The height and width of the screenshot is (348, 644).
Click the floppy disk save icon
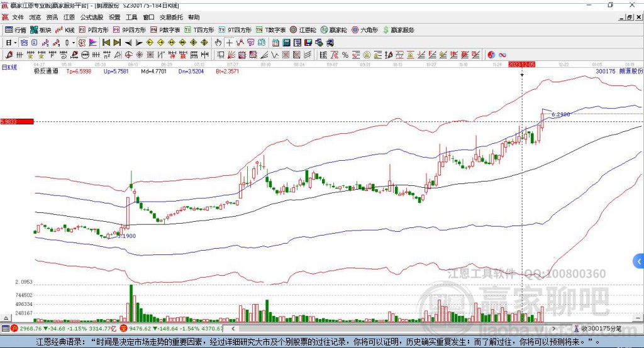308,43
